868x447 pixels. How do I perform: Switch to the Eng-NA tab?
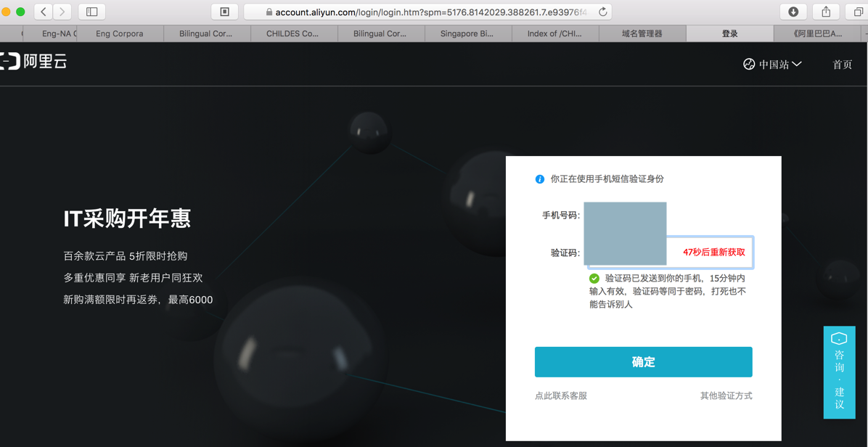49,34
